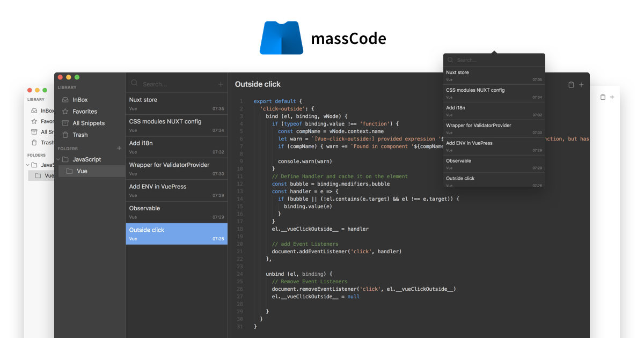Click the add Event Listeners comment line
644x338 pixels.
305,244
